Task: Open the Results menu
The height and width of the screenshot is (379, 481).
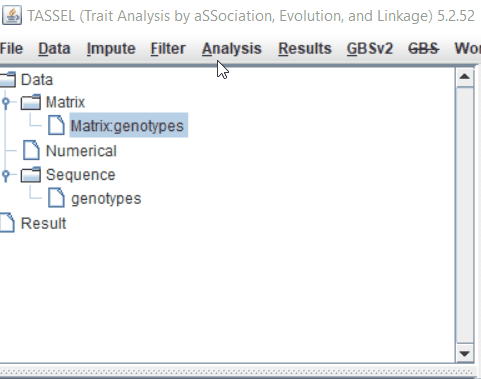Action: 305,49
